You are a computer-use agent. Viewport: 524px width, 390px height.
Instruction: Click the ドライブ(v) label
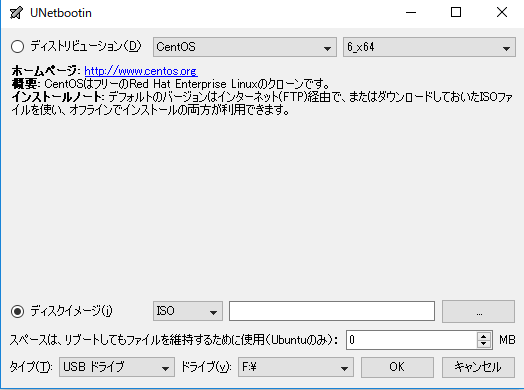click(x=206, y=367)
